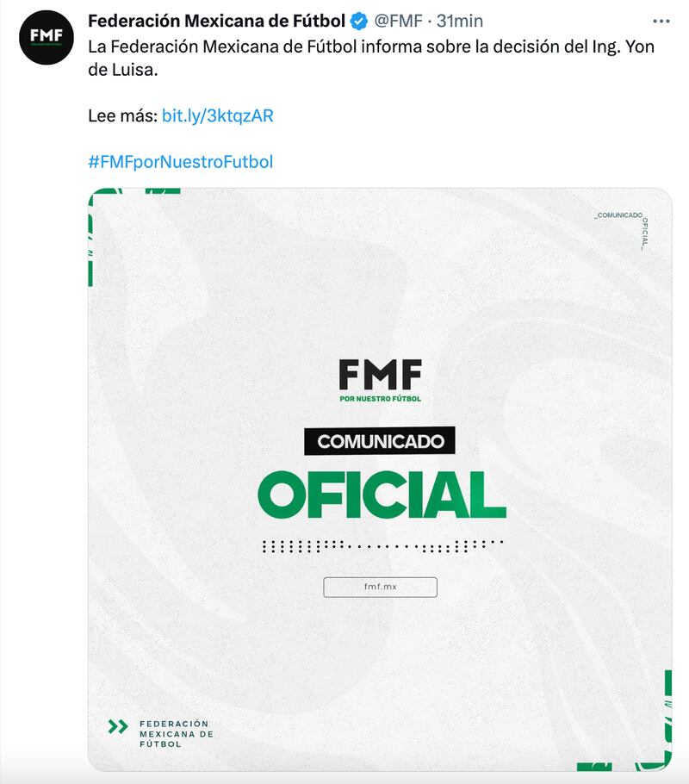Click the dotted pattern below OFICIAL
This screenshot has width=689, height=784.
(381, 545)
